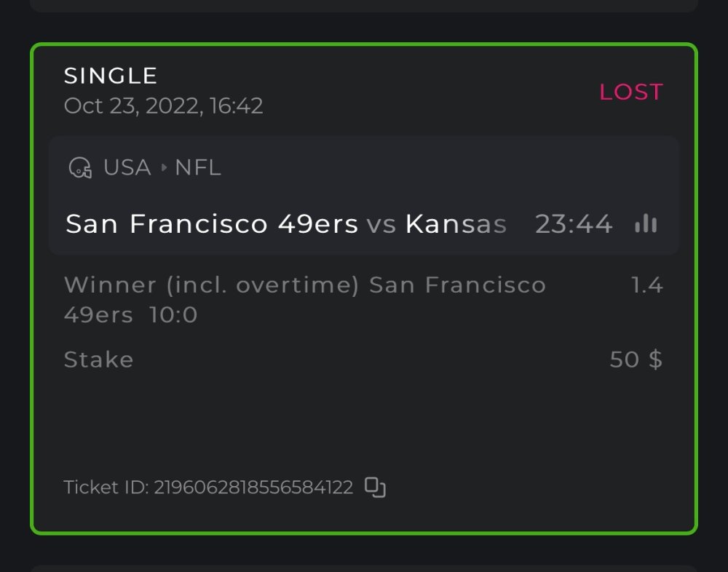Click the 10:0 score text

pyautogui.click(x=173, y=316)
